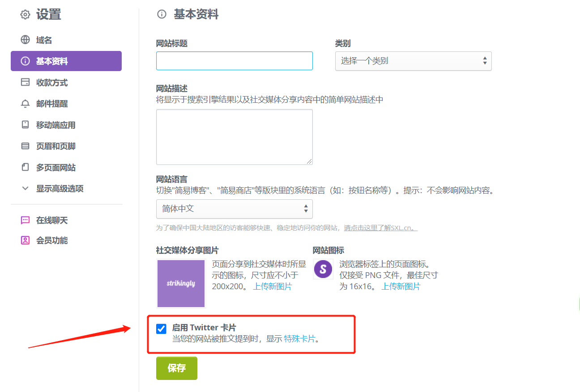Open the 网站语言 简体中文 dropdown
This screenshot has height=392, width=580.
pos(234,209)
